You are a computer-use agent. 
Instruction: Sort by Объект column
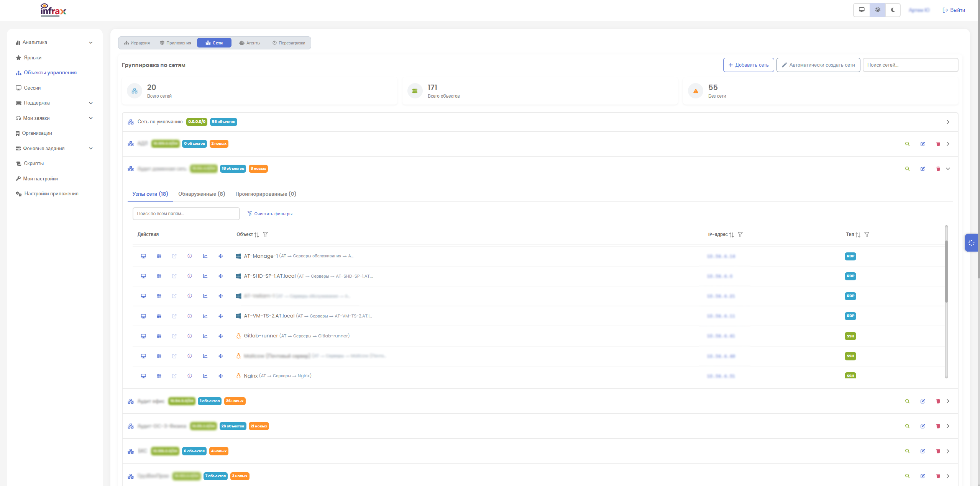pos(256,235)
